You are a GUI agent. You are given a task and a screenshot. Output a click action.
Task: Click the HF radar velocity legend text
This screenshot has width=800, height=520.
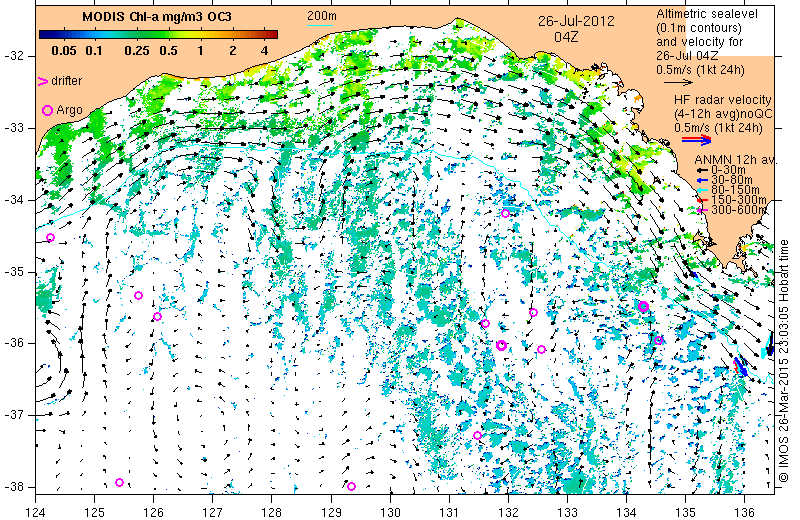coord(722,100)
